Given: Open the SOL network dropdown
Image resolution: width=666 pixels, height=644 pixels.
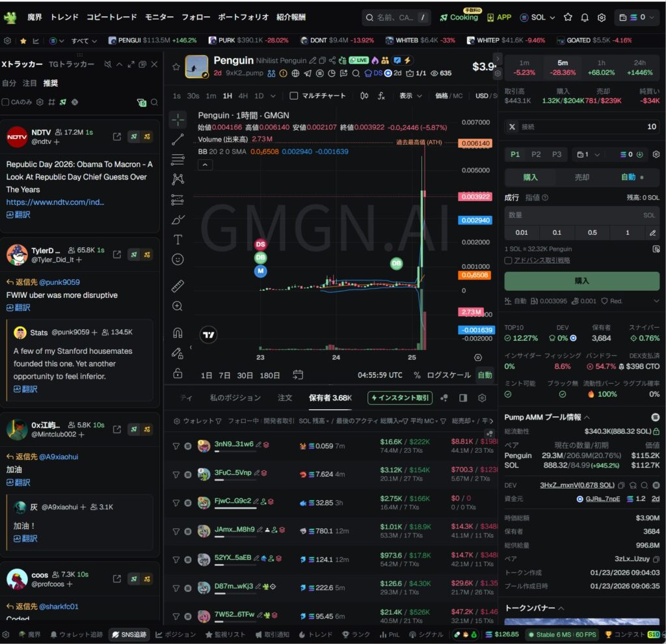Looking at the screenshot, I should (538, 18).
